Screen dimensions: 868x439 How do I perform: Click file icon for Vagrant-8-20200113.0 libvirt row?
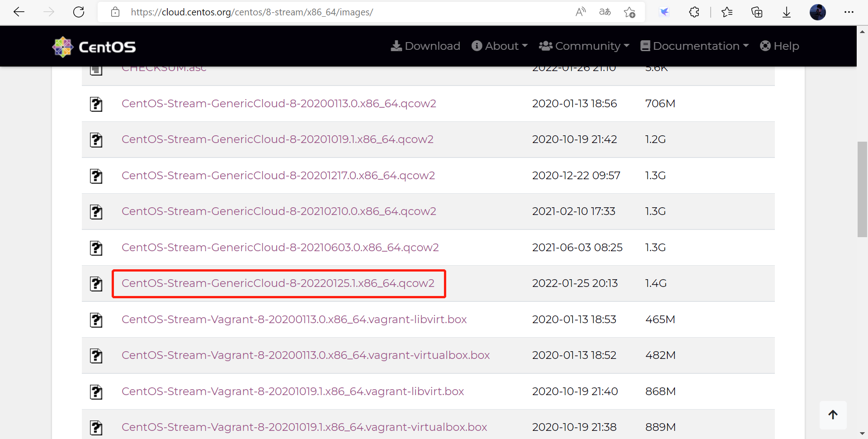[x=96, y=320]
